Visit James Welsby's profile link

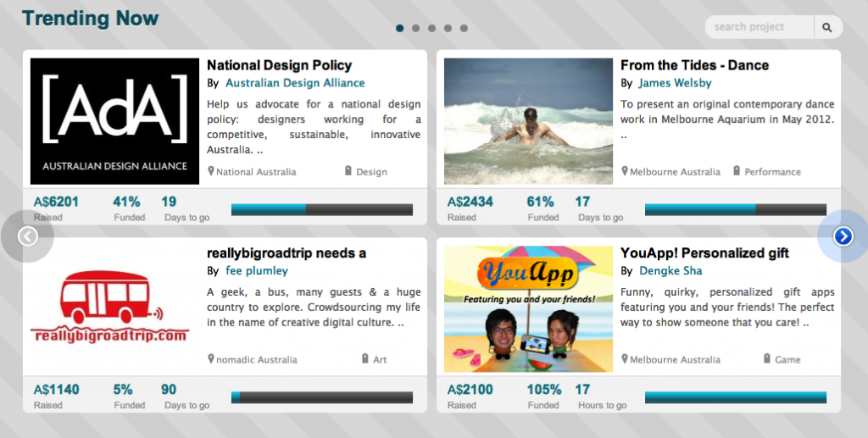click(x=675, y=83)
